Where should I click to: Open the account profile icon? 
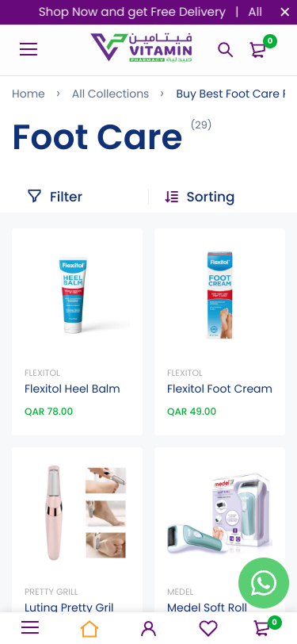[148, 628]
